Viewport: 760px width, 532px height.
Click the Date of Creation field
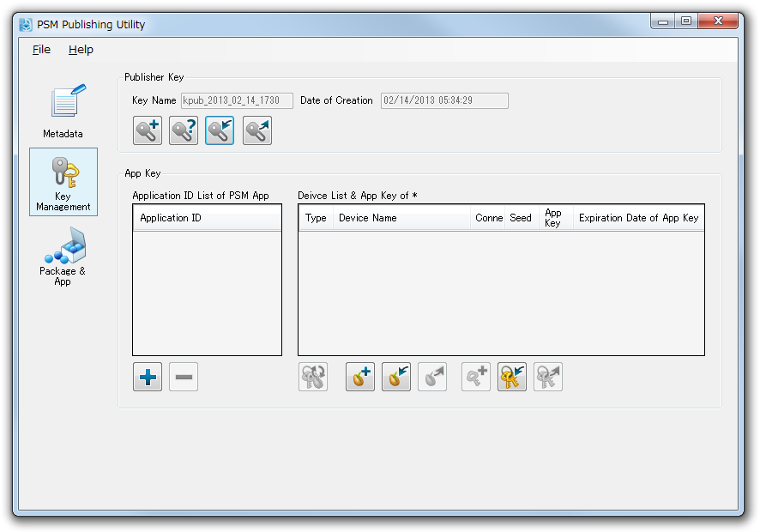(x=444, y=100)
